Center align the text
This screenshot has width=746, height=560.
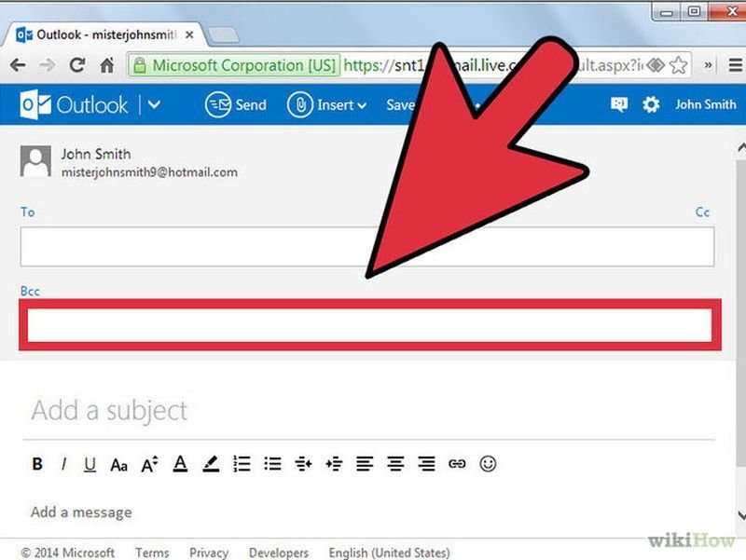[395, 463]
